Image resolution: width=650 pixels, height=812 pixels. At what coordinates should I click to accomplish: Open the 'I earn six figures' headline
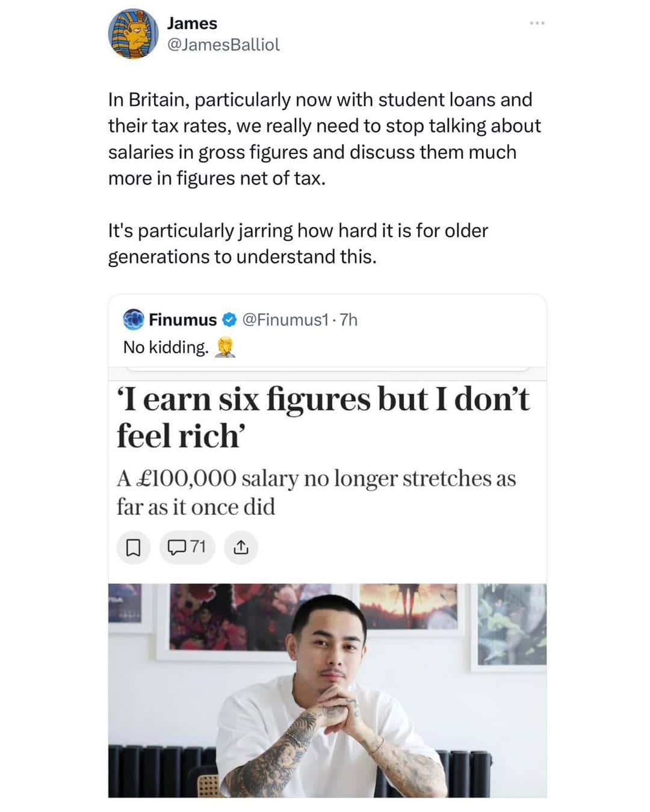323,417
